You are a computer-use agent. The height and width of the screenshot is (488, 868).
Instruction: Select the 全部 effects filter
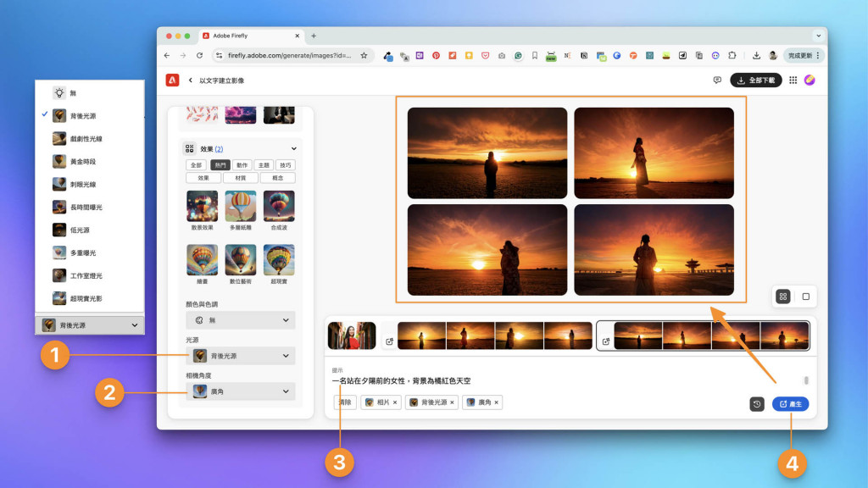click(196, 165)
